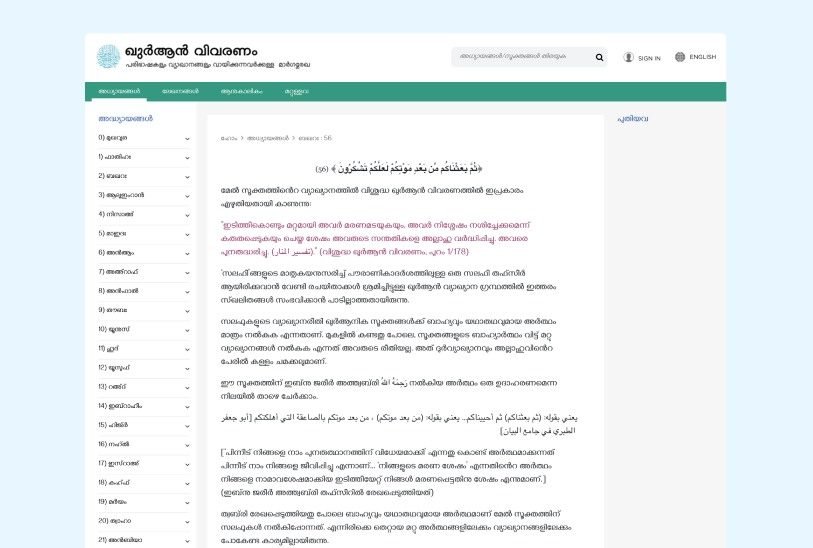This screenshot has width=813, height=548.
Task: Select the first green navigation tab
Action: click(119, 91)
